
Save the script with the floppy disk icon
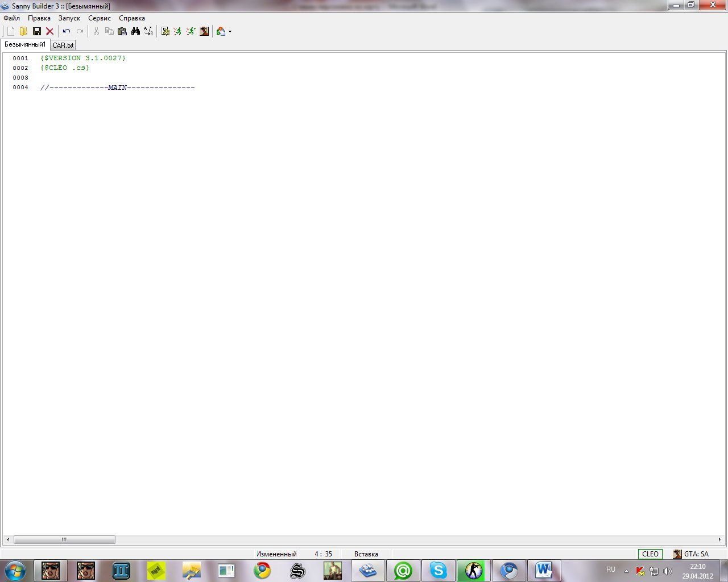(37, 31)
